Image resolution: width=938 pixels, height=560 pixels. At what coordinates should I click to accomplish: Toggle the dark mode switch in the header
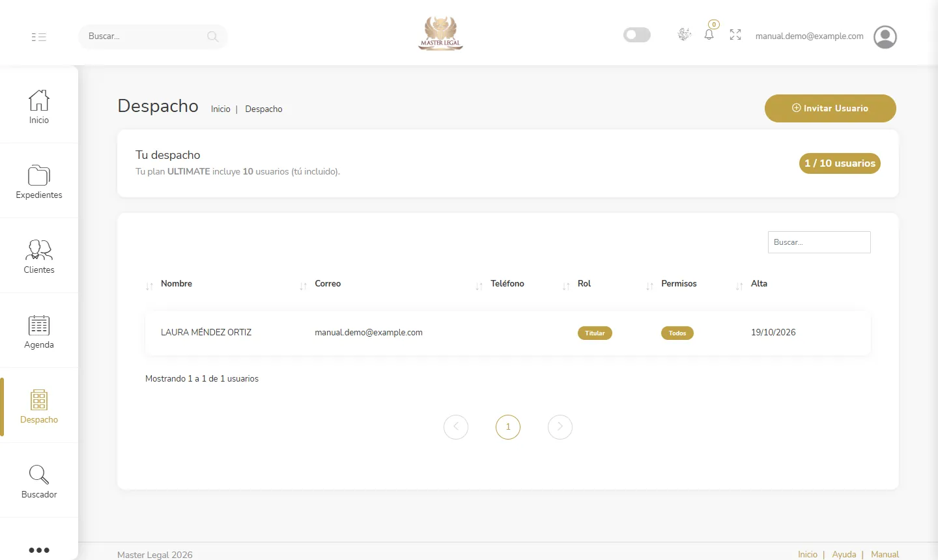point(637,35)
